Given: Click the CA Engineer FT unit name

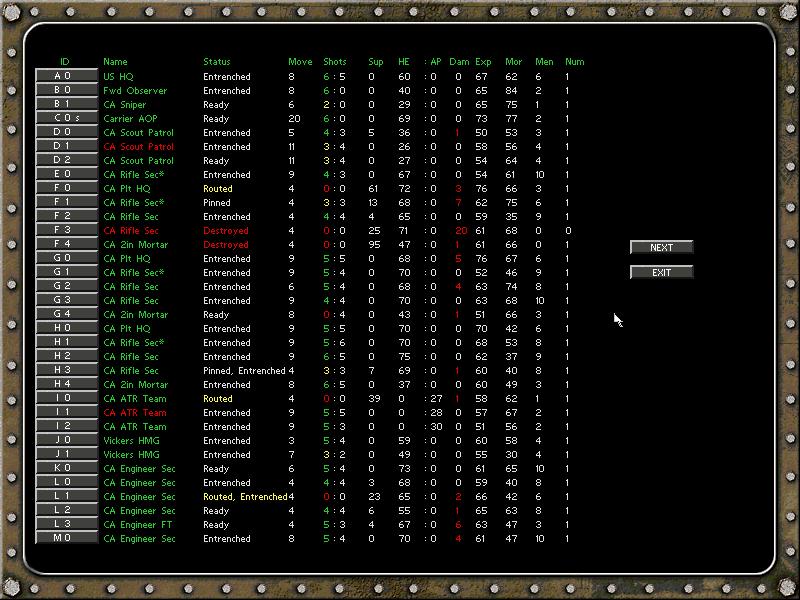Looking at the screenshot, I should pyautogui.click(x=138, y=524).
